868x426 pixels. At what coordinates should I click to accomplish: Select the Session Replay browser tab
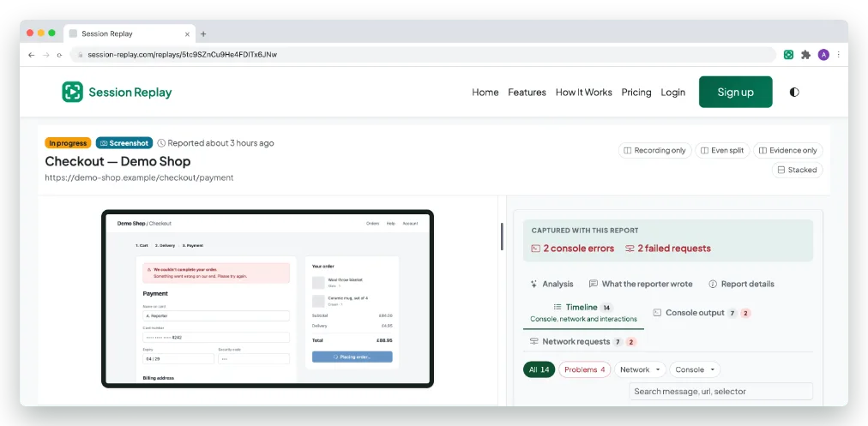tap(130, 33)
